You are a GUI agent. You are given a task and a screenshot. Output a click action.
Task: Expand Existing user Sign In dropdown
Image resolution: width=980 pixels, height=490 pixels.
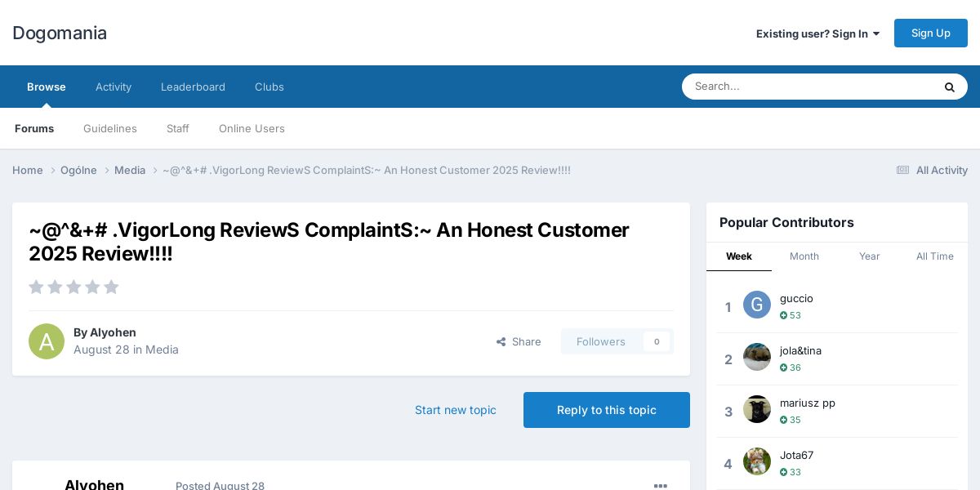click(x=817, y=33)
